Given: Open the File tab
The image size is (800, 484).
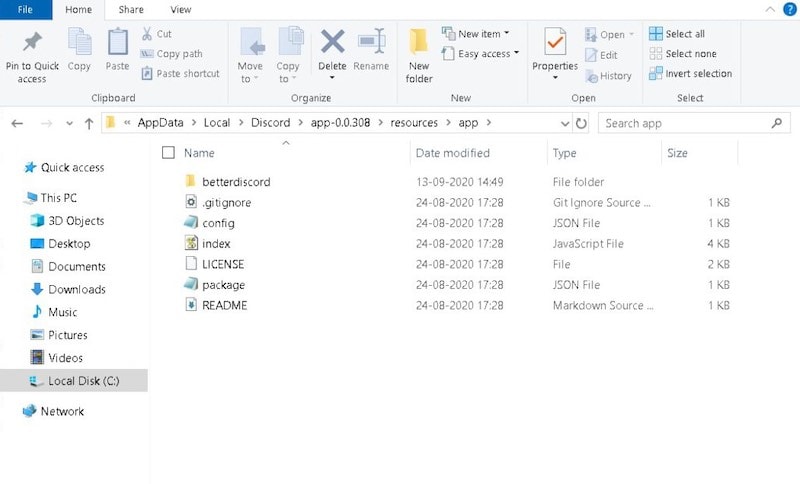Looking at the screenshot, I should tap(26, 10).
